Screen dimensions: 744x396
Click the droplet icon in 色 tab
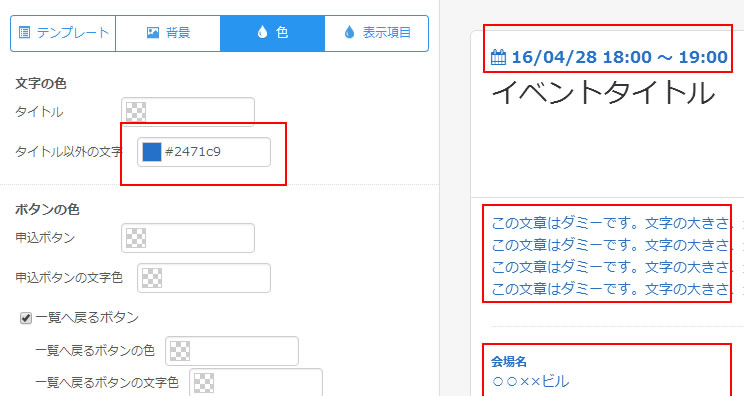pyautogui.click(x=262, y=32)
